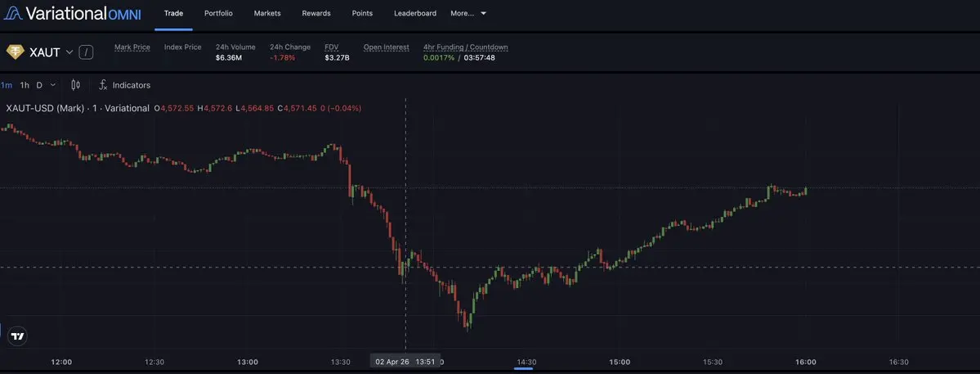Click the 14:30 time axis label
The width and height of the screenshot is (980, 374).
(526, 362)
